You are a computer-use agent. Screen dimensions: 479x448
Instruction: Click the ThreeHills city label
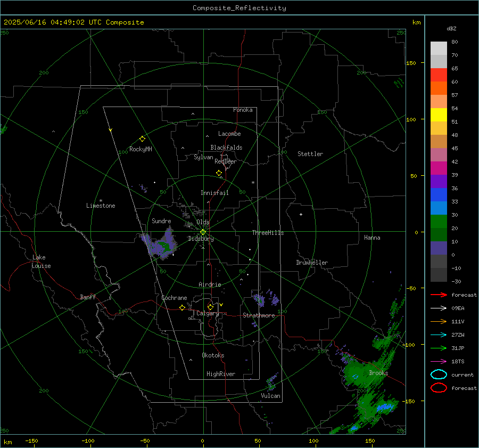(268, 233)
